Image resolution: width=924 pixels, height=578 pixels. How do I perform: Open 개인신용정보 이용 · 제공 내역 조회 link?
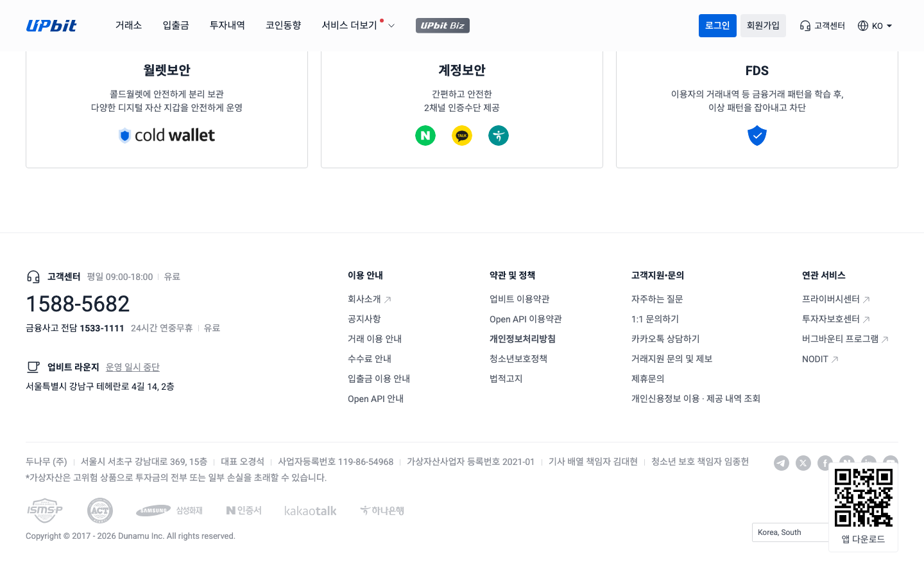(x=696, y=399)
